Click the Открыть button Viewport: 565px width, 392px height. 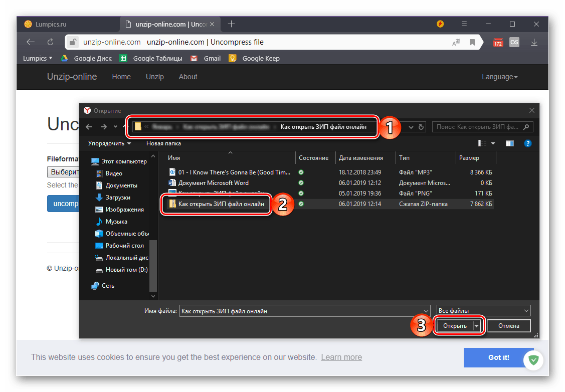[455, 326]
